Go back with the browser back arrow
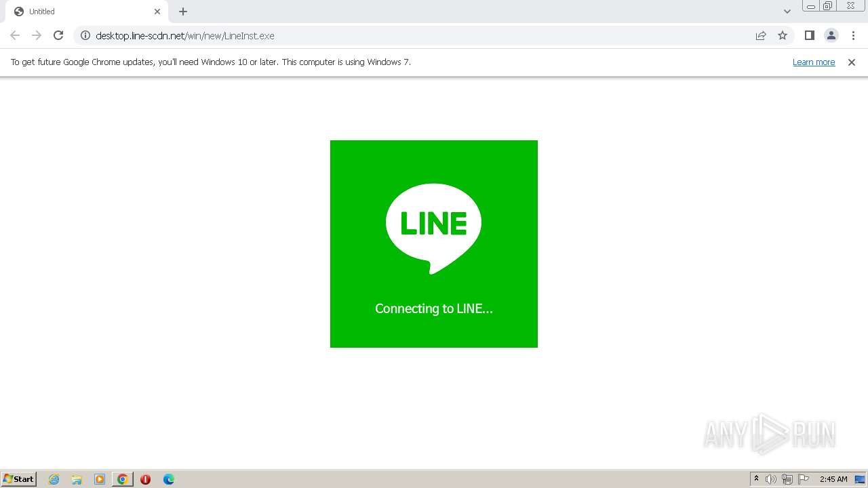Image resolution: width=868 pixels, height=488 pixels. pyautogui.click(x=15, y=35)
